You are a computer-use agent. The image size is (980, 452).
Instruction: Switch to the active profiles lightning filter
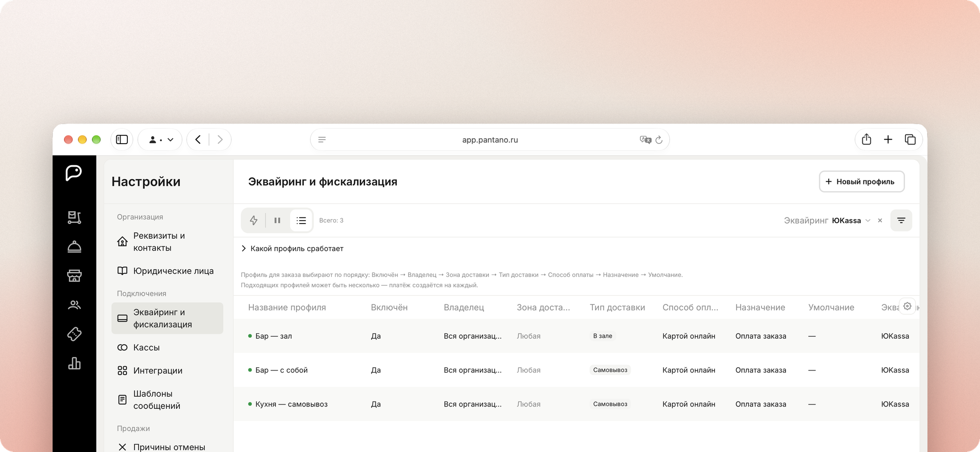pyautogui.click(x=254, y=221)
